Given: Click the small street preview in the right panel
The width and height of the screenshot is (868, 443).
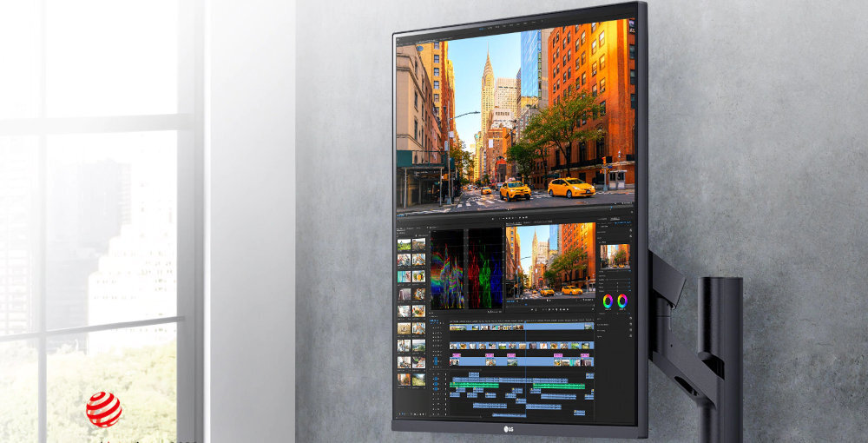Looking at the screenshot, I should (615, 255).
